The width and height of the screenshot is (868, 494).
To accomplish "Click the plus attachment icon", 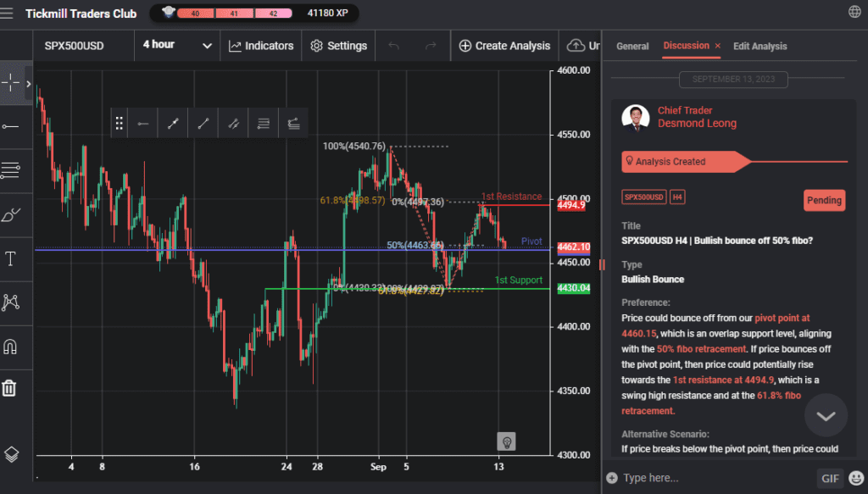I will (x=612, y=478).
